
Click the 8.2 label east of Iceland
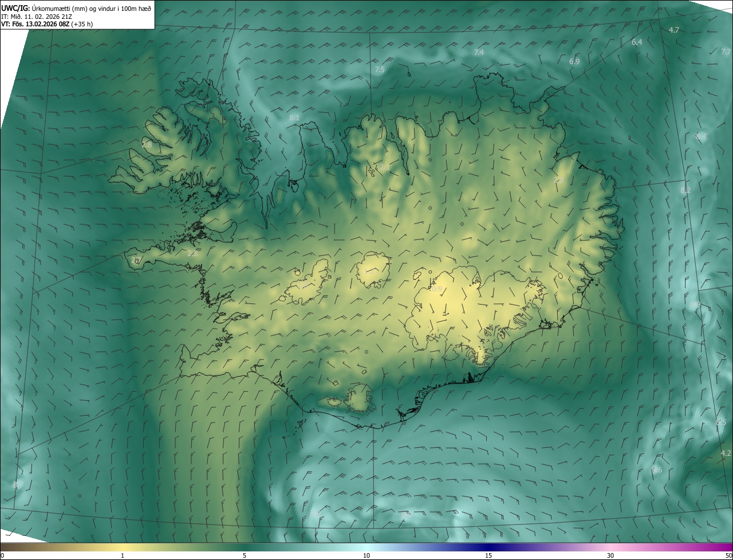pos(685,190)
